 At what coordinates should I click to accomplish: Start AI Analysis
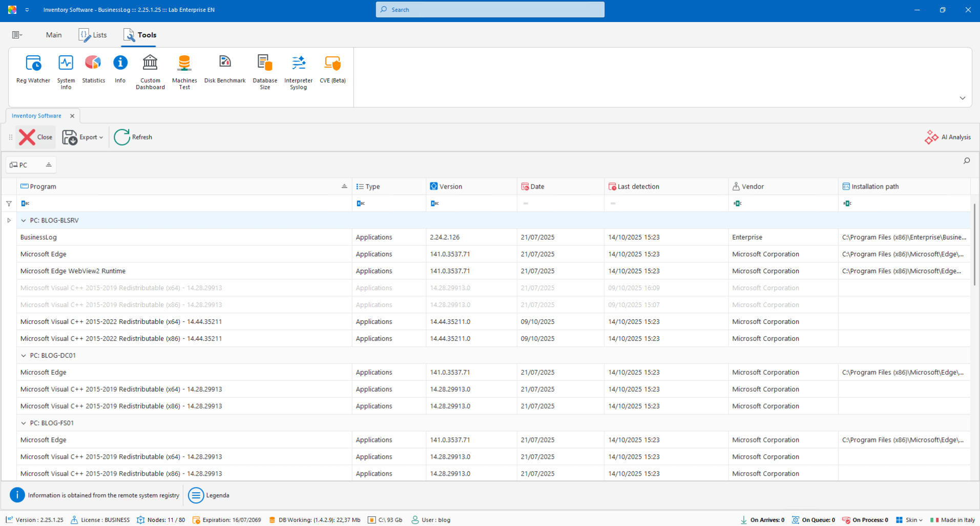948,137
